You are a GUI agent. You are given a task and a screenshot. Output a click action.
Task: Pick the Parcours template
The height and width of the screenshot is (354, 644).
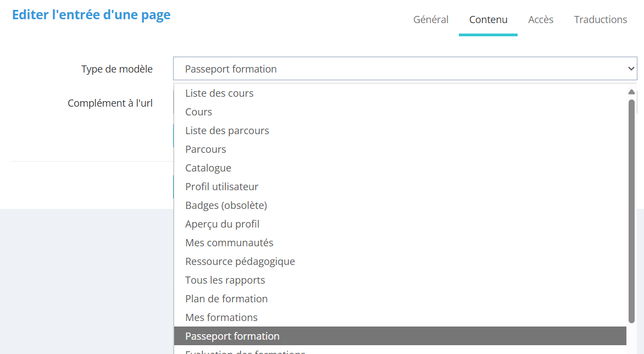click(x=206, y=149)
